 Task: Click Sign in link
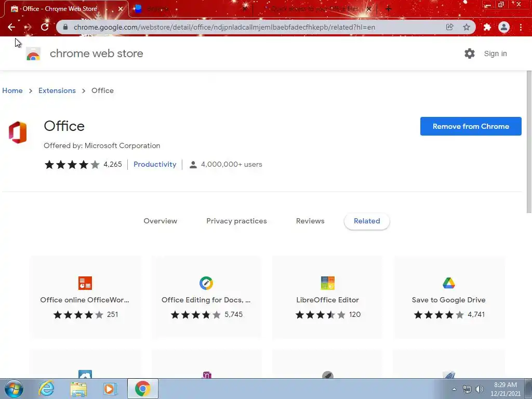pyautogui.click(x=495, y=54)
